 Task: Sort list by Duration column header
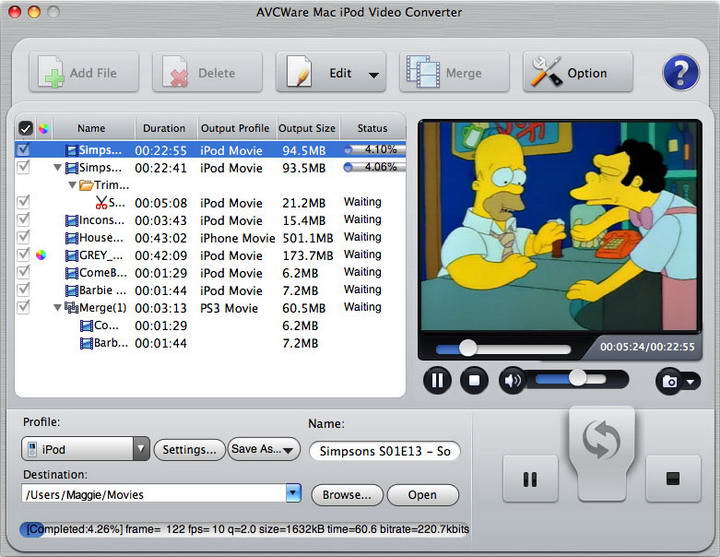(x=164, y=128)
